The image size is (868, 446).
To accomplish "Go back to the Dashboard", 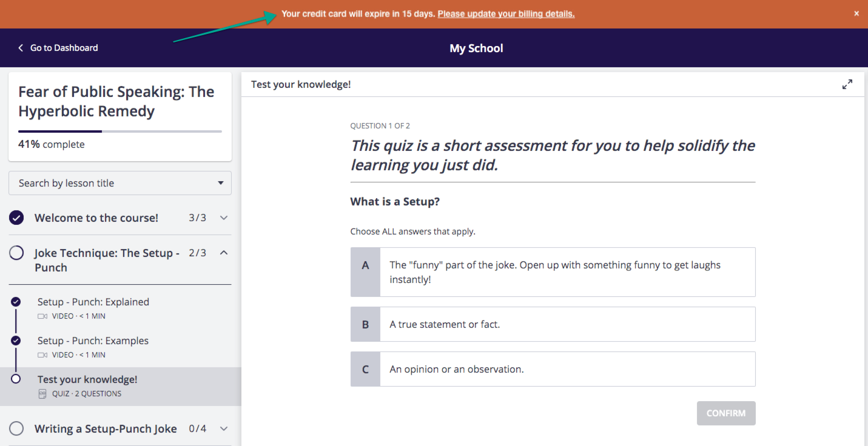I will tap(58, 48).
